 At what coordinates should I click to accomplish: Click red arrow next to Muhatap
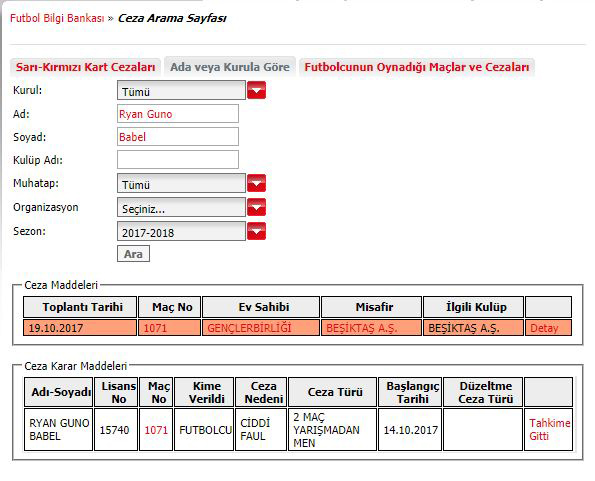pos(257,184)
